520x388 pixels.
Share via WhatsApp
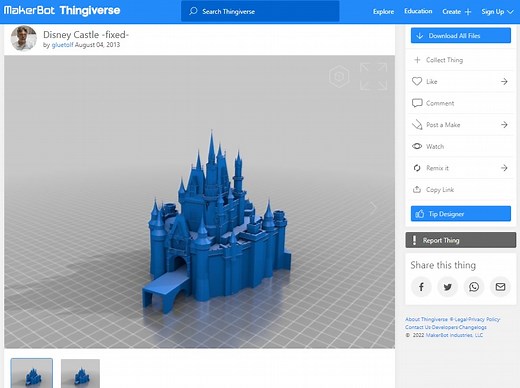click(474, 287)
